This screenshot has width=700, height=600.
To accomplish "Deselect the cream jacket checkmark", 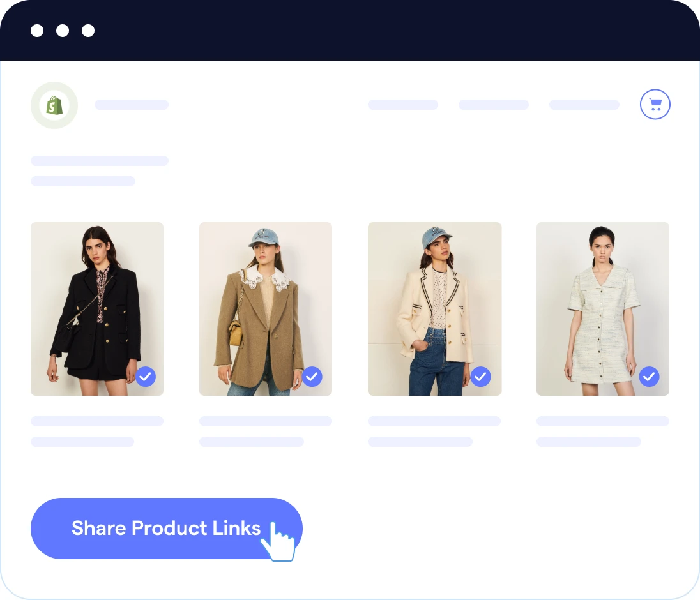I will click(x=481, y=377).
